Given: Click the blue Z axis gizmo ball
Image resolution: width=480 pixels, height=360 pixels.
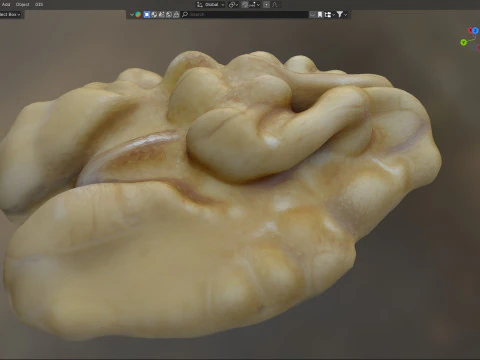Looking at the screenshot, I should pos(475,31).
